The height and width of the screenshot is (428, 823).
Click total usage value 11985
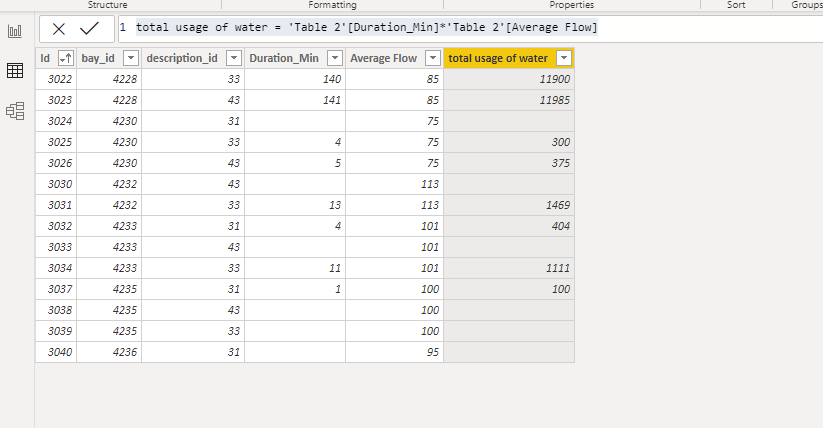point(509,100)
